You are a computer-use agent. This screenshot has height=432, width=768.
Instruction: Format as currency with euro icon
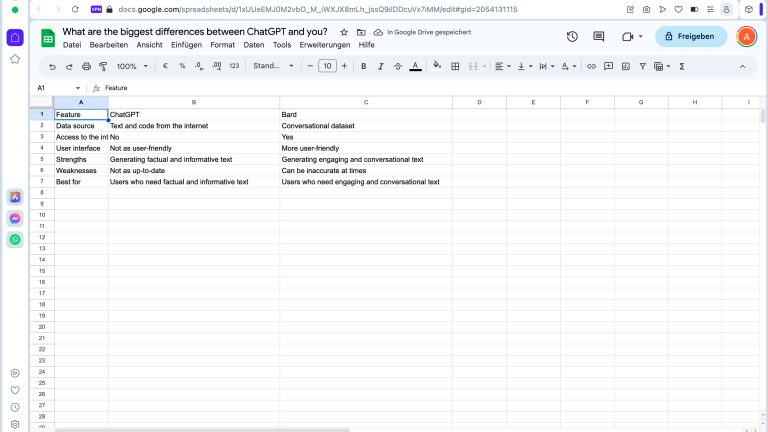pyautogui.click(x=165, y=66)
